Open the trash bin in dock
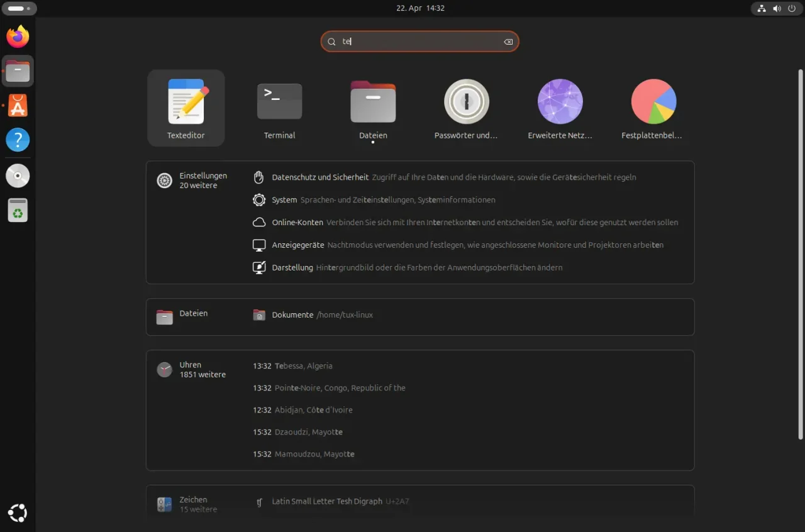The height and width of the screenshot is (532, 805). click(18, 210)
